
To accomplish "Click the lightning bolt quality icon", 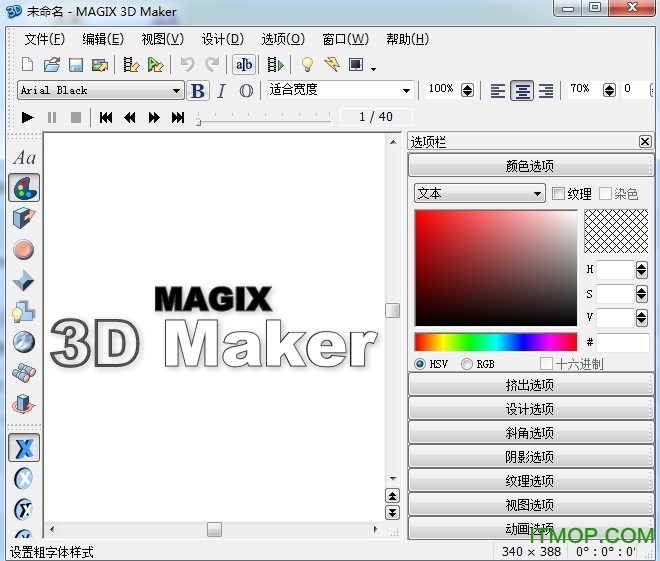I will click(332, 64).
